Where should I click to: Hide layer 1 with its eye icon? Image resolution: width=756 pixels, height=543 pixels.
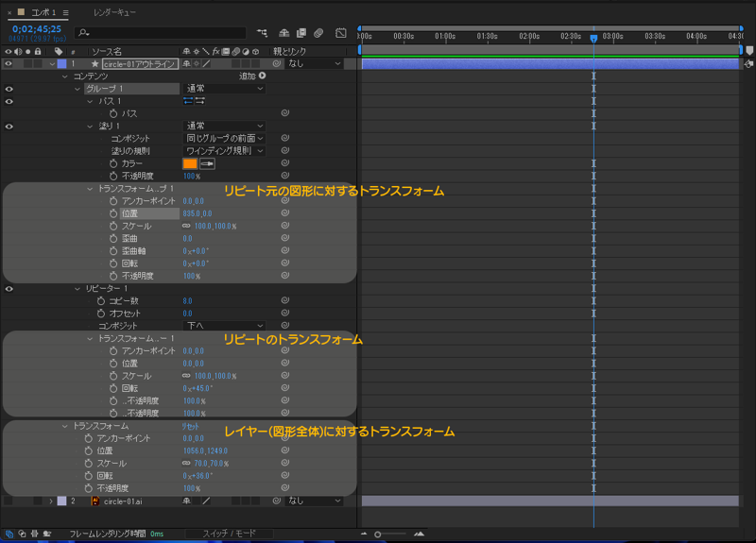(9, 63)
